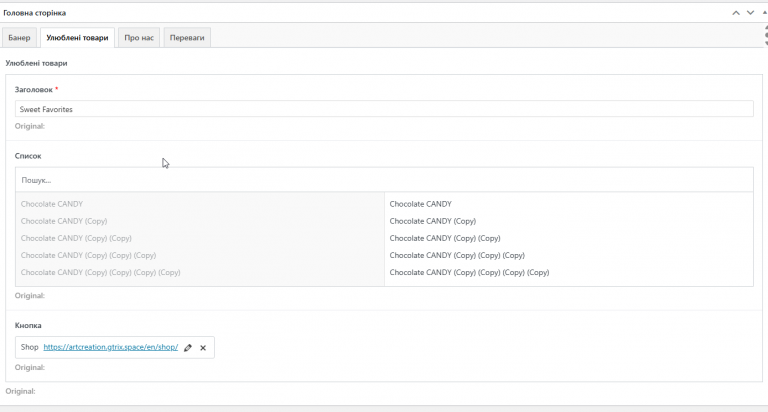Open the Банер tab
This screenshot has width=768, height=412.
(x=20, y=37)
